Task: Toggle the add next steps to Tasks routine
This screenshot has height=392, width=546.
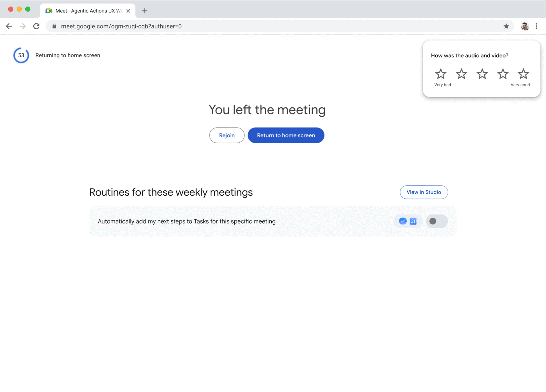Action: [x=437, y=221]
